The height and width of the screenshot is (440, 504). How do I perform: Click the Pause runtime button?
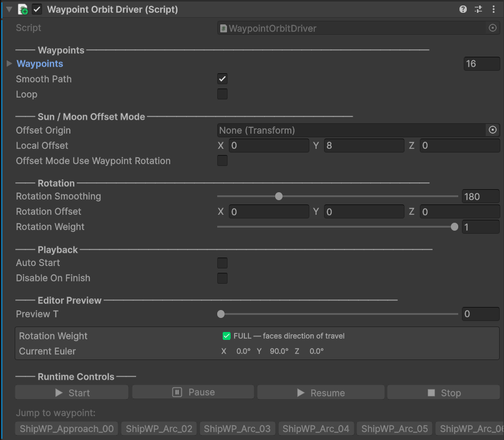pos(193,392)
